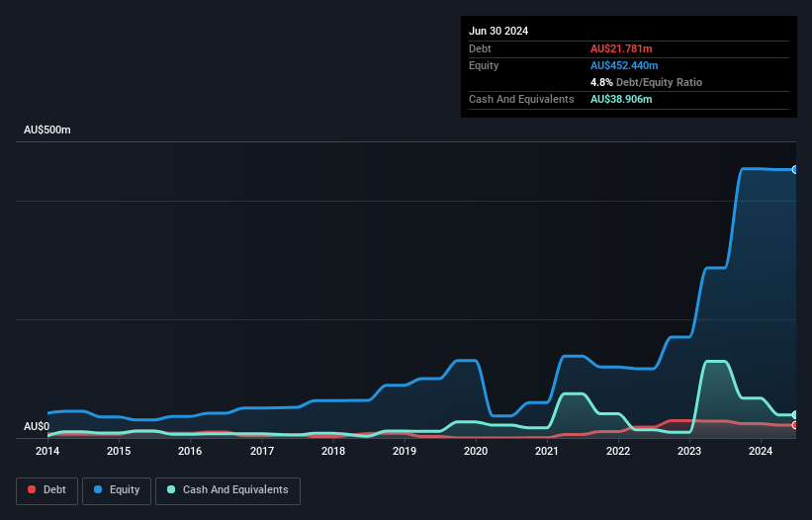The width and height of the screenshot is (812, 520).
Task: Click the Equity row label in tooltip
Action: 484,65
